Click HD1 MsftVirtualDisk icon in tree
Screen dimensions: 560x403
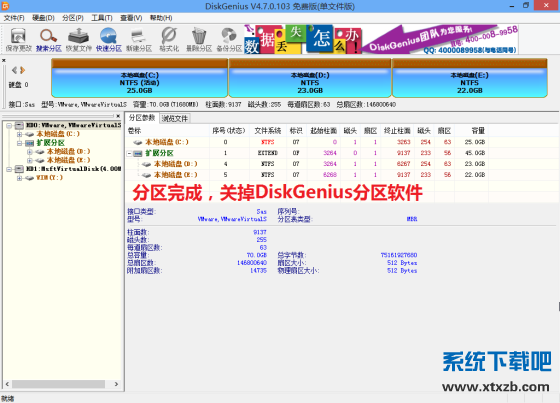(19, 169)
